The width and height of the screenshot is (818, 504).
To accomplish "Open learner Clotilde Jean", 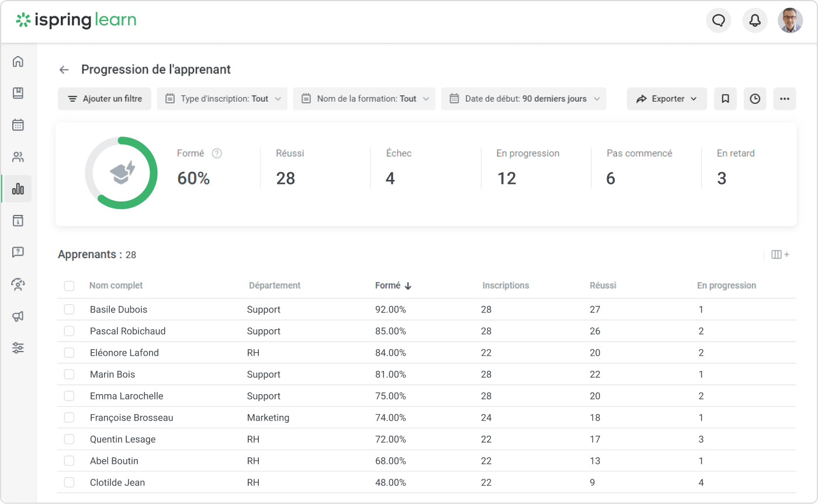I will [x=117, y=482].
